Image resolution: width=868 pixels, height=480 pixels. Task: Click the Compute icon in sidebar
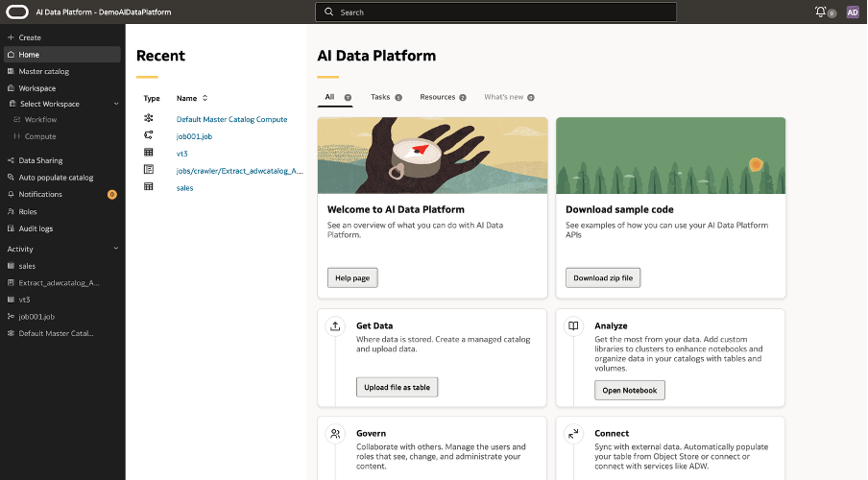(16, 136)
